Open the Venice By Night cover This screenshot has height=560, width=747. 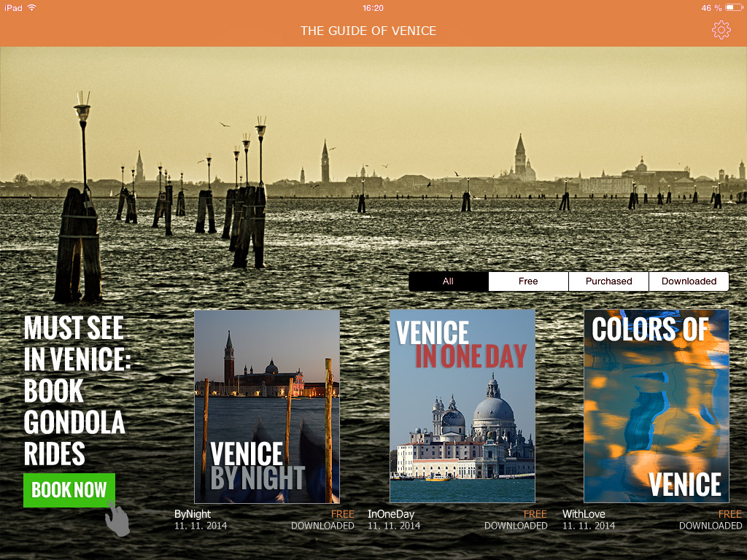(267, 406)
